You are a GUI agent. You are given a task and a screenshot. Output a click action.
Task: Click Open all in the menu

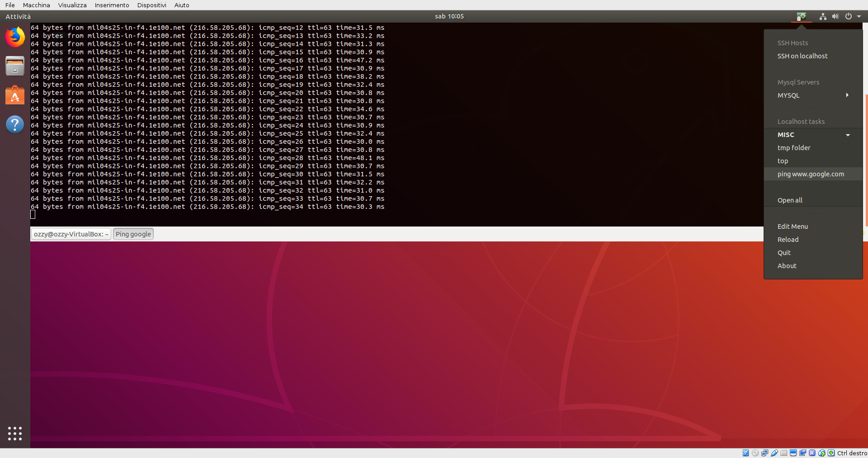[813, 200]
